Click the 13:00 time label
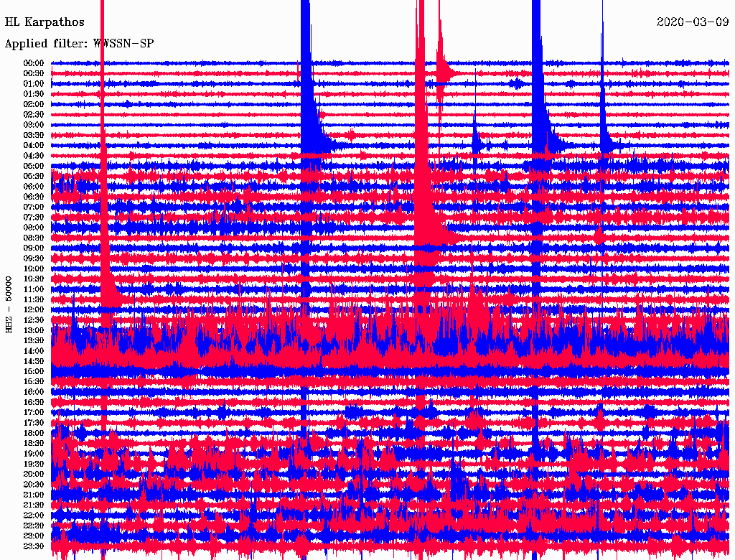 click(34, 330)
